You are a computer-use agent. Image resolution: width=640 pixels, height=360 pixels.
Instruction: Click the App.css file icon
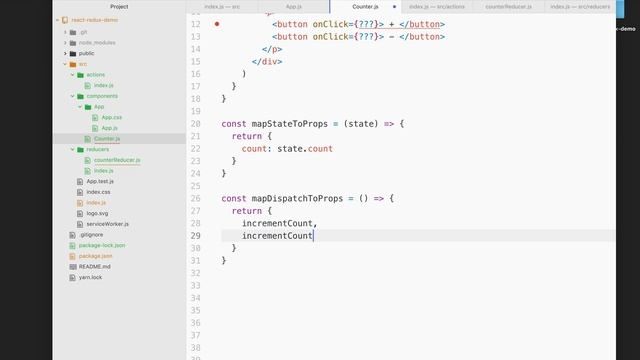(95, 118)
